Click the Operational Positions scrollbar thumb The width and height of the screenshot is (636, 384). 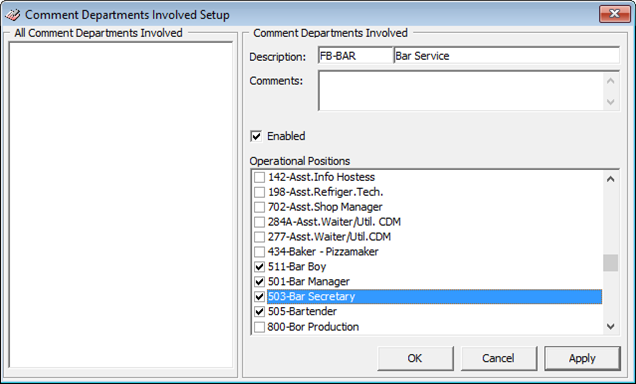click(x=610, y=263)
